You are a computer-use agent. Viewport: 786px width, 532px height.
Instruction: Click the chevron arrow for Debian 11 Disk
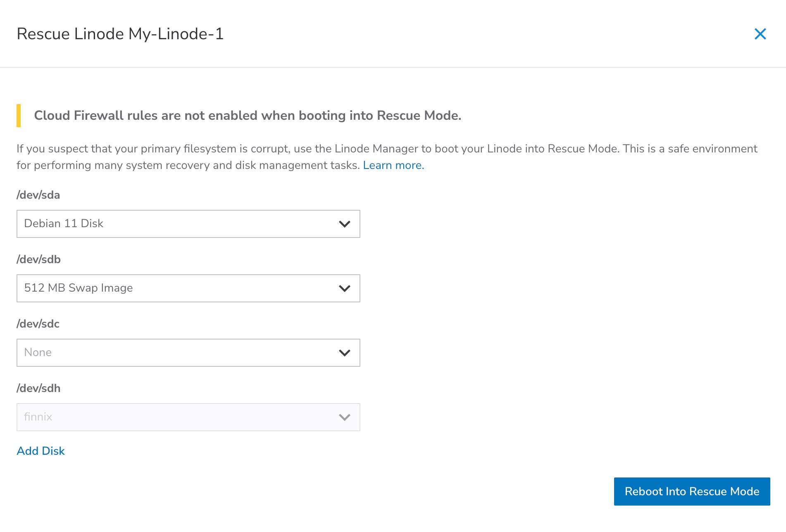coord(344,224)
